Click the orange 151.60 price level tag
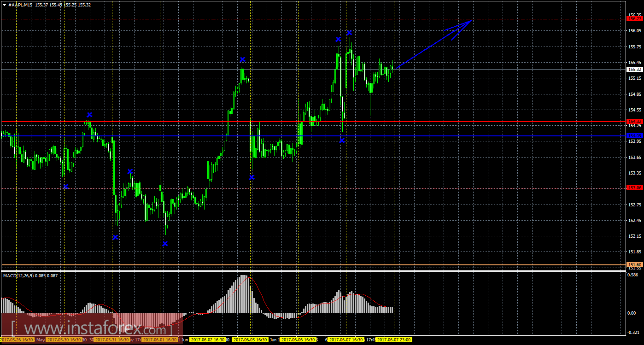Screen dimensions: 644x345 coord(635,264)
